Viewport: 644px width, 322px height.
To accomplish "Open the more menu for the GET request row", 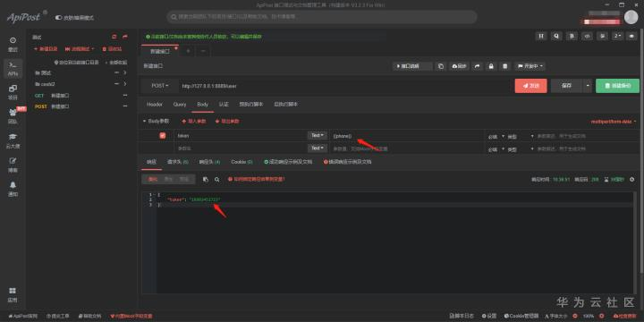I will [125, 96].
